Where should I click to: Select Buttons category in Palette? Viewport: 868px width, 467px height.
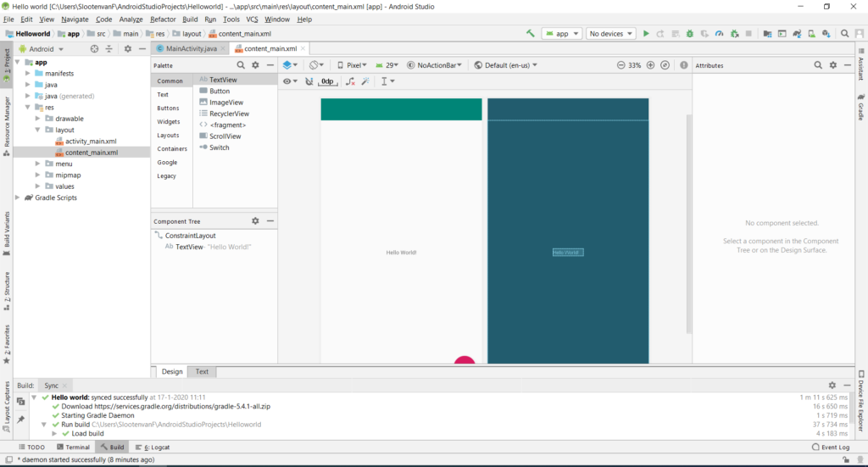point(168,108)
